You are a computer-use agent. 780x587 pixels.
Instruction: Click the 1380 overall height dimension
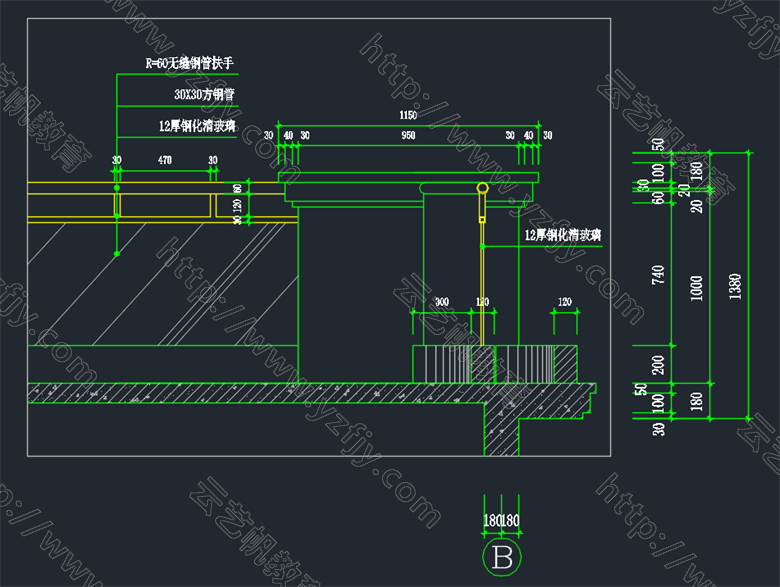coord(735,287)
